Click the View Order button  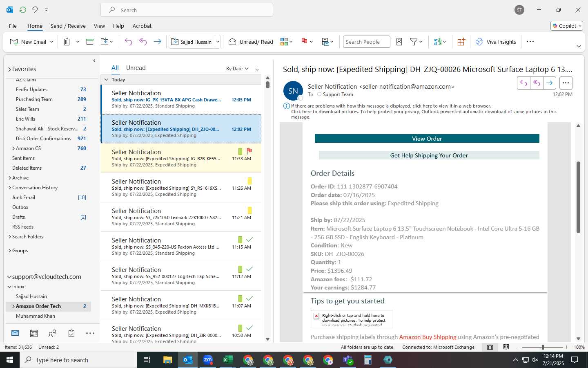point(427,139)
